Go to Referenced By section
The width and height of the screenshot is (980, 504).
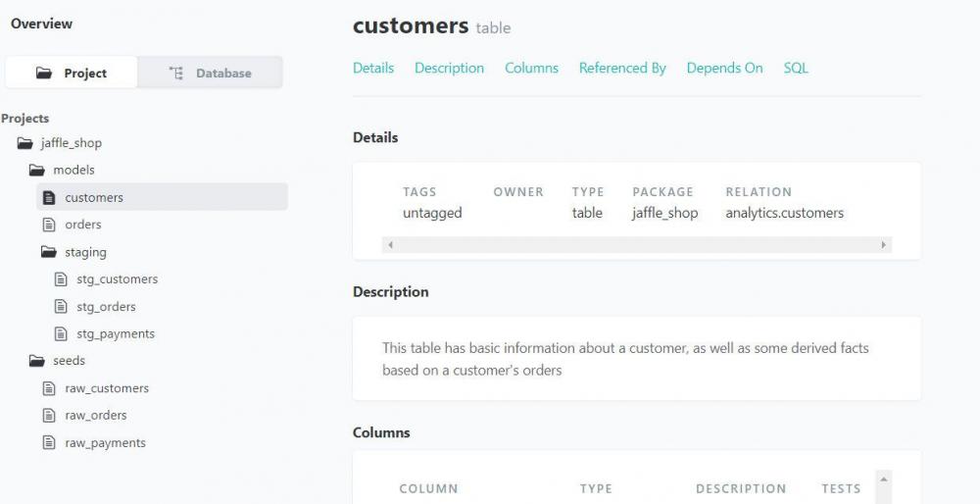pos(621,68)
